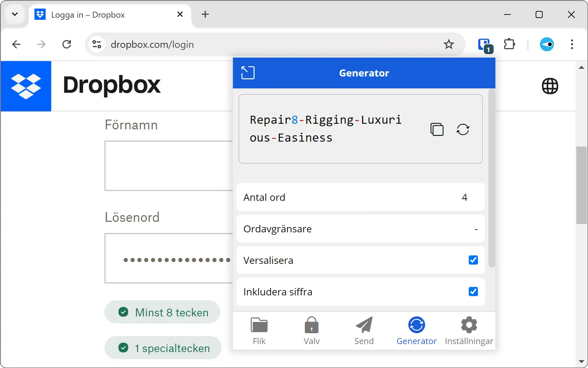Click the page scroll-up arrow
588x368 pixels.
coord(581,68)
